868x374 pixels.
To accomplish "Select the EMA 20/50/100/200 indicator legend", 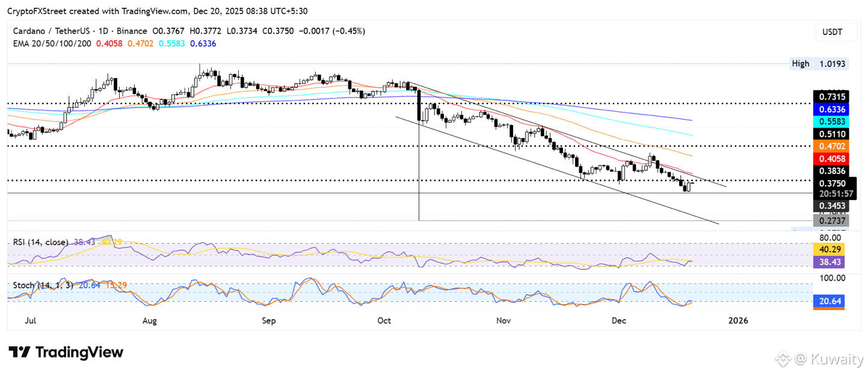I will point(52,43).
